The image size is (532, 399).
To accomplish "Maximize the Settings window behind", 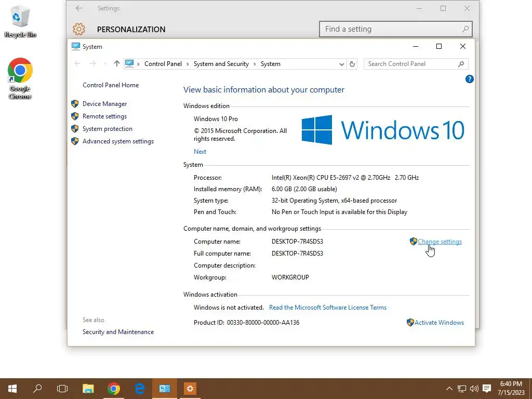I will click(x=443, y=8).
